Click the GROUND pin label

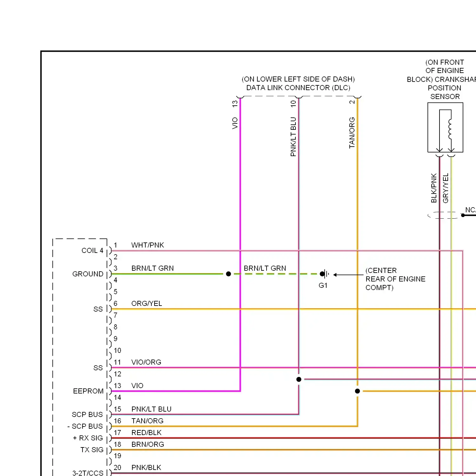pos(88,274)
